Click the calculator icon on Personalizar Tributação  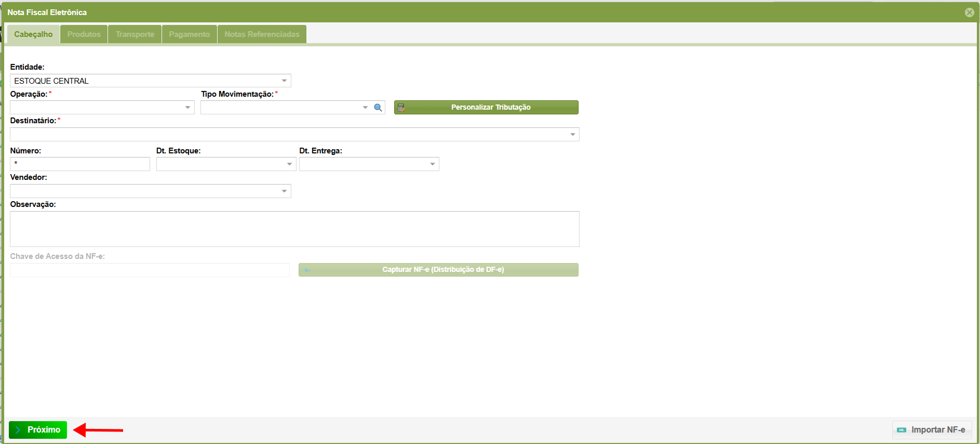[x=401, y=108]
